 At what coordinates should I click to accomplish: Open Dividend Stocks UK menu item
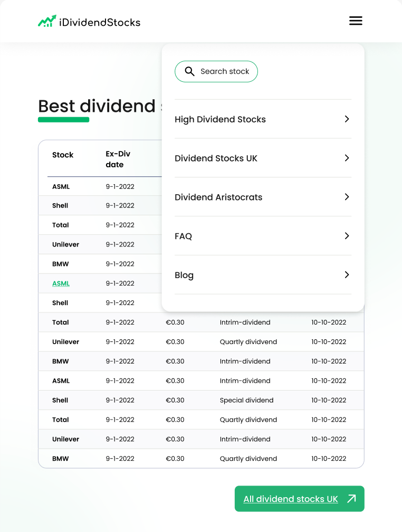click(263, 158)
